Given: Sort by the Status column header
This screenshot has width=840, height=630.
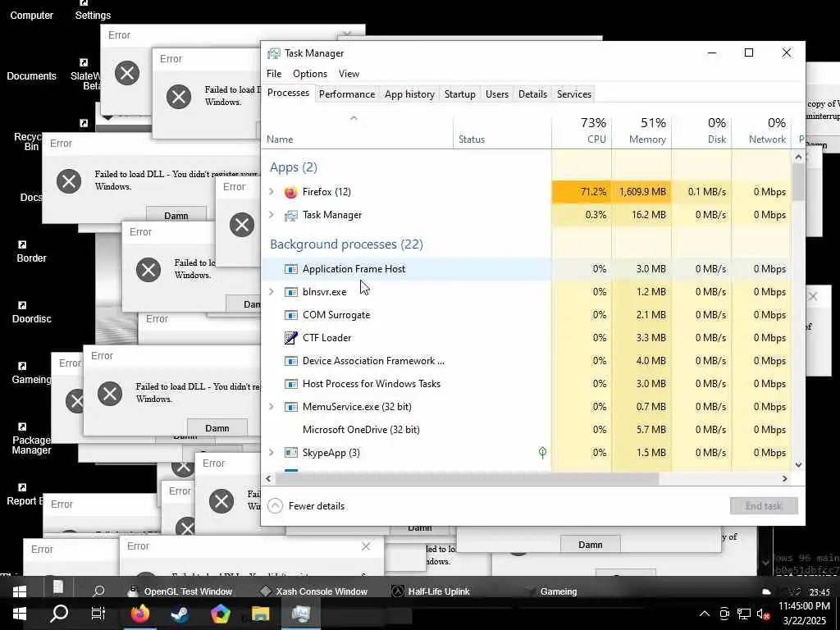Looking at the screenshot, I should click(503, 130).
